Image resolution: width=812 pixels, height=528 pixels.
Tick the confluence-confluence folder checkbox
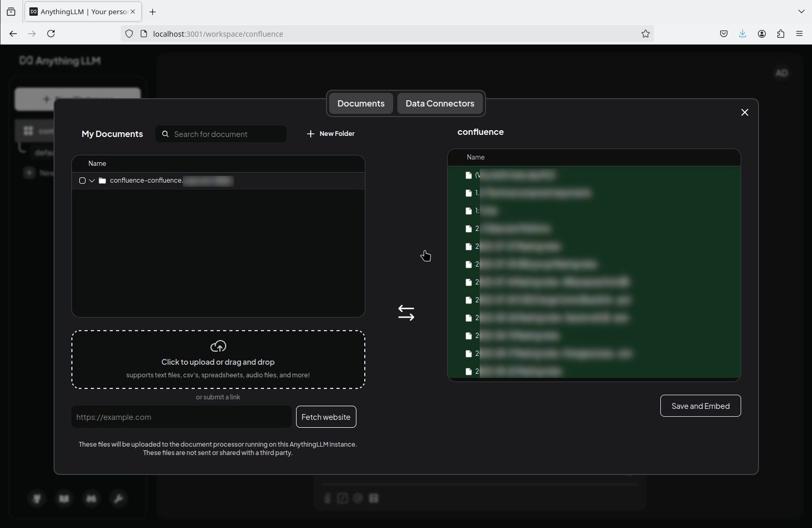(x=82, y=181)
